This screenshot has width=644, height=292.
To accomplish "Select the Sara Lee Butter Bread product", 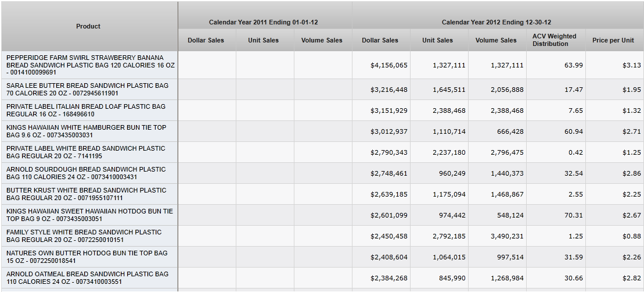I will [x=87, y=90].
